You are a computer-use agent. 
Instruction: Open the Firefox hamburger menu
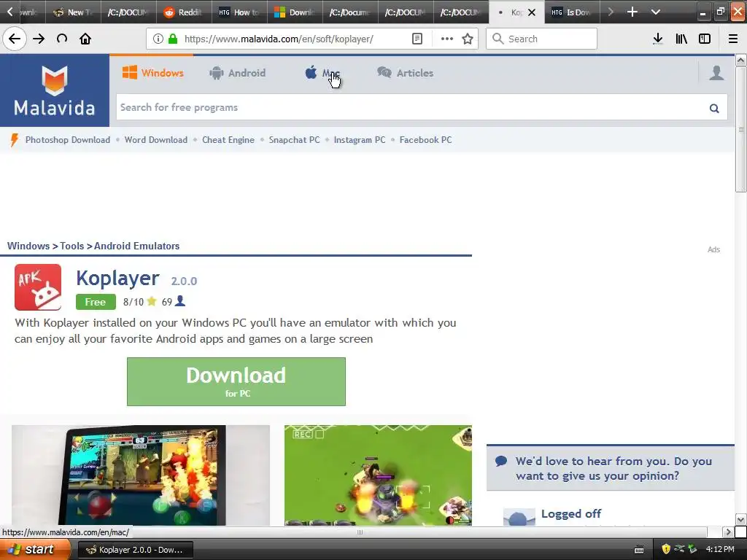click(x=732, y=39)
